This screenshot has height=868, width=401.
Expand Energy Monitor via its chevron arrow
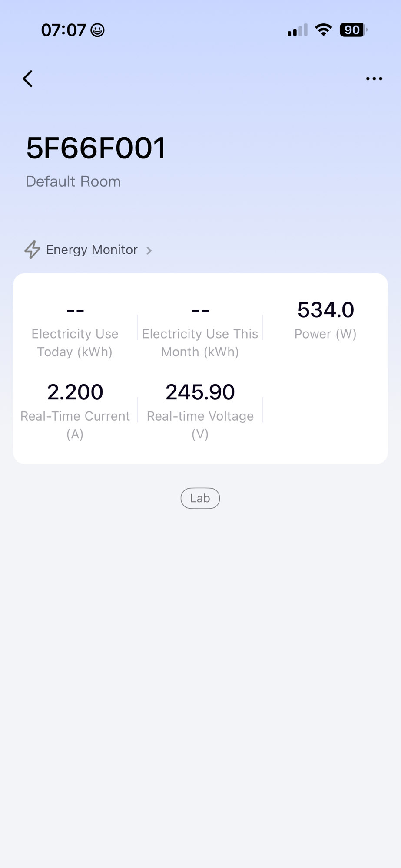[149, 250]
